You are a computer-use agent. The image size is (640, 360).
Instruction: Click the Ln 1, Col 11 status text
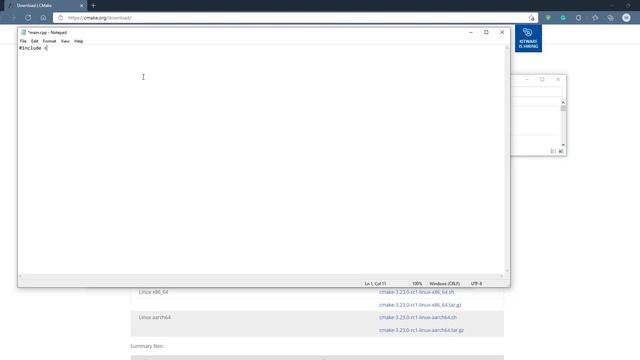[x=375, y=284]
